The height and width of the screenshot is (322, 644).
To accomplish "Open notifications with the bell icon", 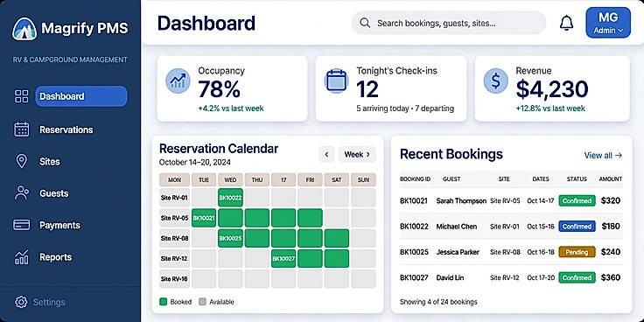I will 566,23.
